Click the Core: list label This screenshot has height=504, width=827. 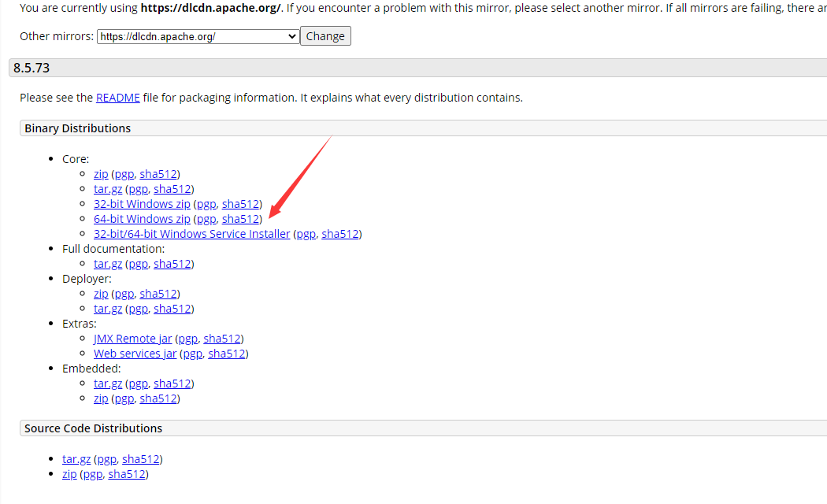point(76,159)
